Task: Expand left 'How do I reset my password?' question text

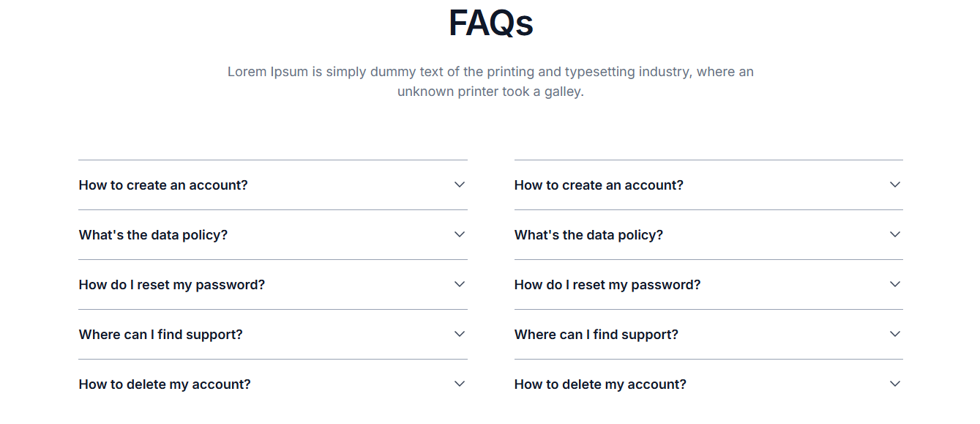Action: [172, 285]
